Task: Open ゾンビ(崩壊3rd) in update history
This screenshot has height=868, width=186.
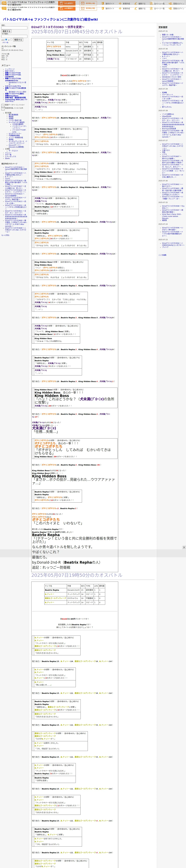Action: [x=168, y=114]
